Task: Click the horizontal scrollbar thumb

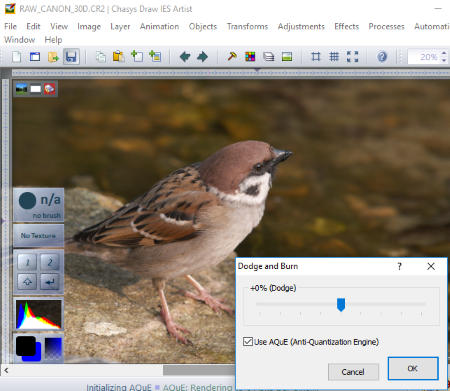Action: pyautogui.click(x=199, y=370)
